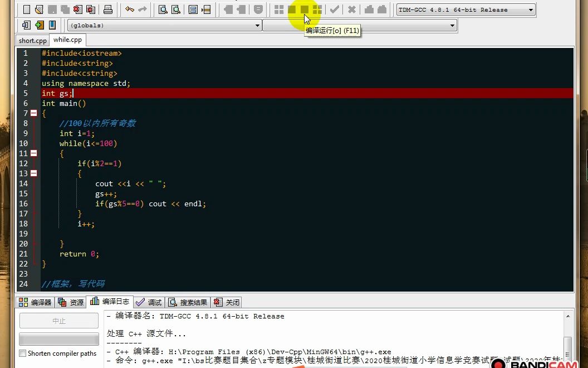The width and height of the screenshot is (588, 368).
Task: Click the Delete profiling information icon
Action: point(382,9)
